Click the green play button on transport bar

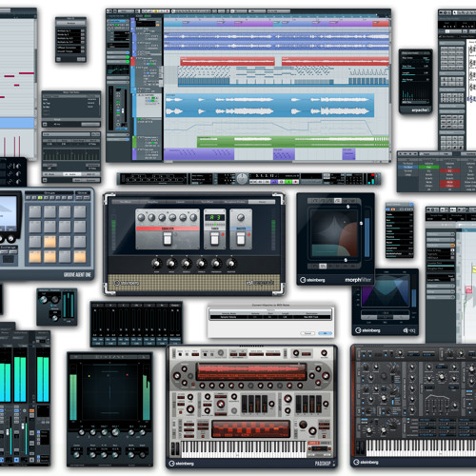tap(288, 182)
